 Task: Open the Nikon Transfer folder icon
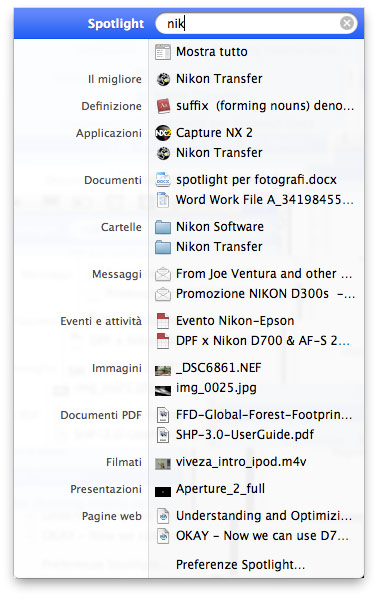coord(163,247)
